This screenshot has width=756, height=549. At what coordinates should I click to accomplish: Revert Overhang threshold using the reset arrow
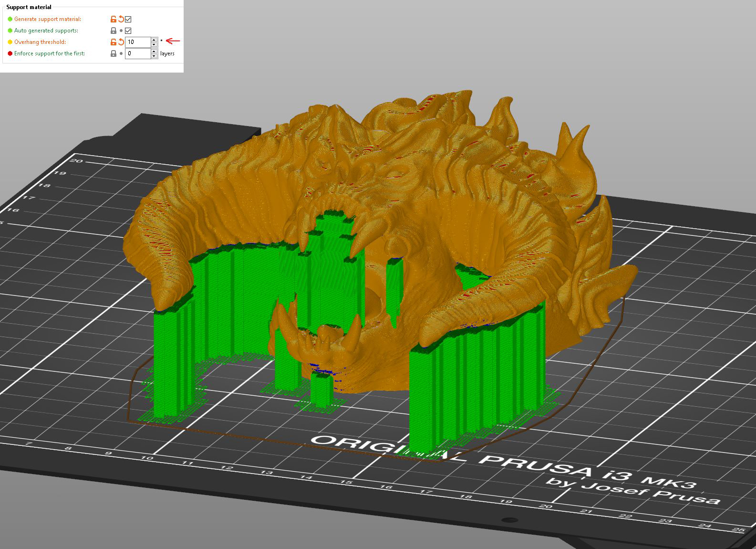(121, 42)
